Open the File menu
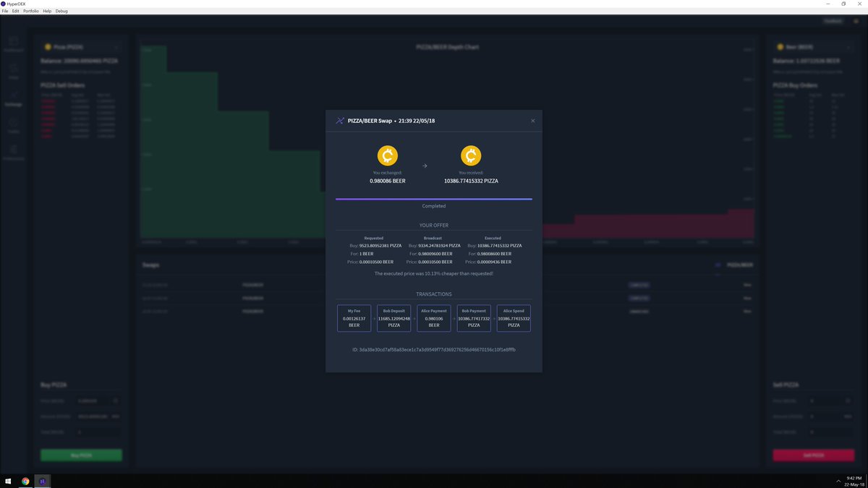The width and height of the screenshot is (868, 488). [x=5, y=11]
